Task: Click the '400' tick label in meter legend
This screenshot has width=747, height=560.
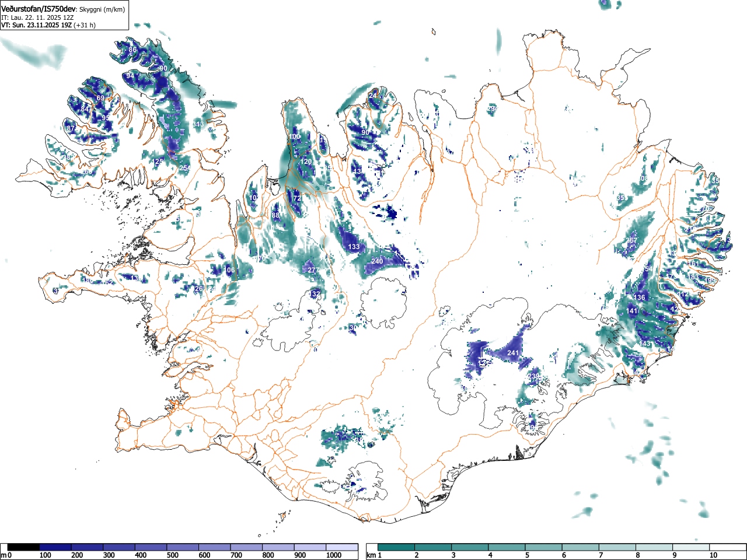Action: click(141, 555)
